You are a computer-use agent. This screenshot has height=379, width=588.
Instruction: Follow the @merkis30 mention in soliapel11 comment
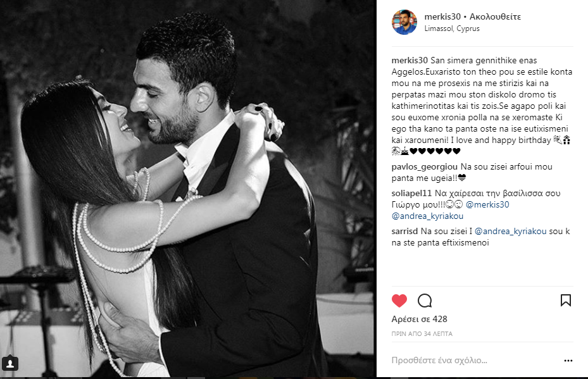pyautogui.click(x=487, y=204)
